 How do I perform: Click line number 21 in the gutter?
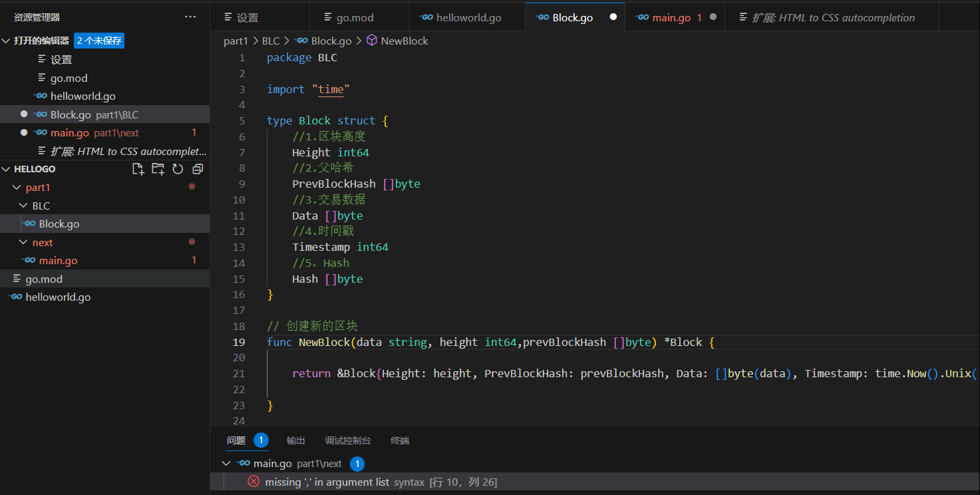239,374
